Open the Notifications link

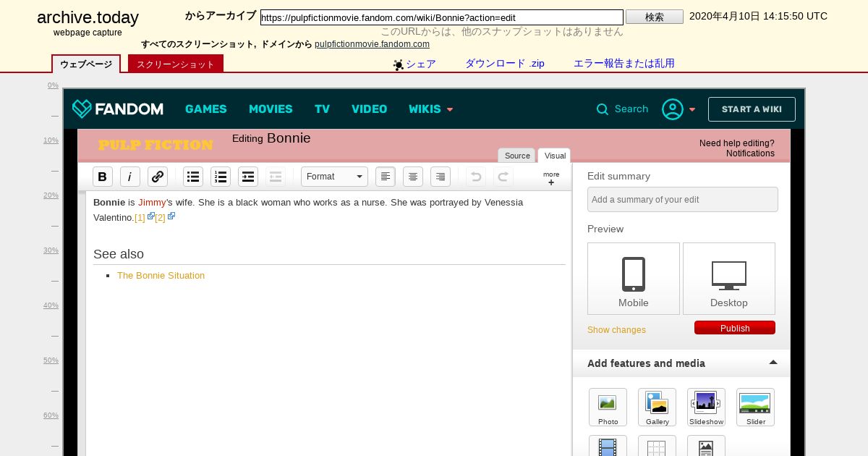[x=750, y=153]
